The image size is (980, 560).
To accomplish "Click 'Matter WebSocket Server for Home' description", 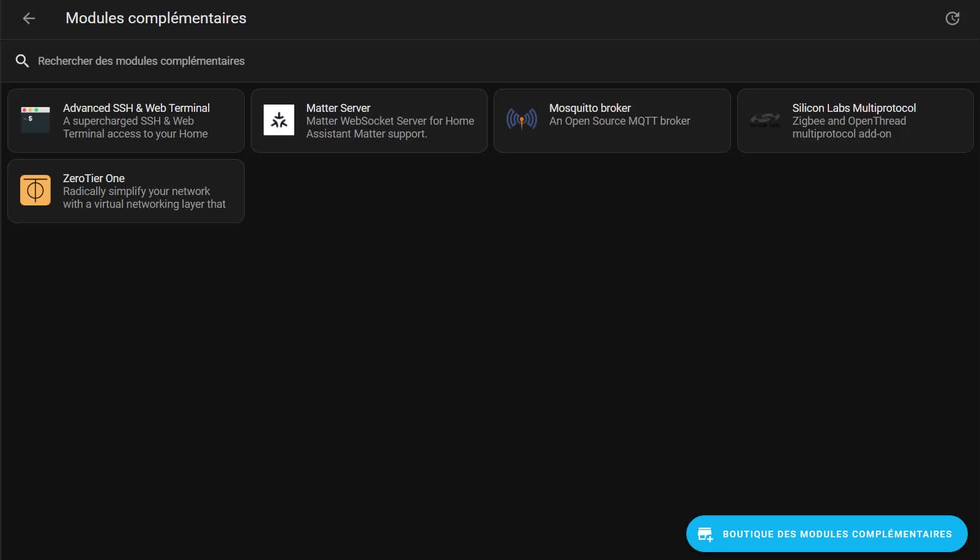I will click(390, 121).
